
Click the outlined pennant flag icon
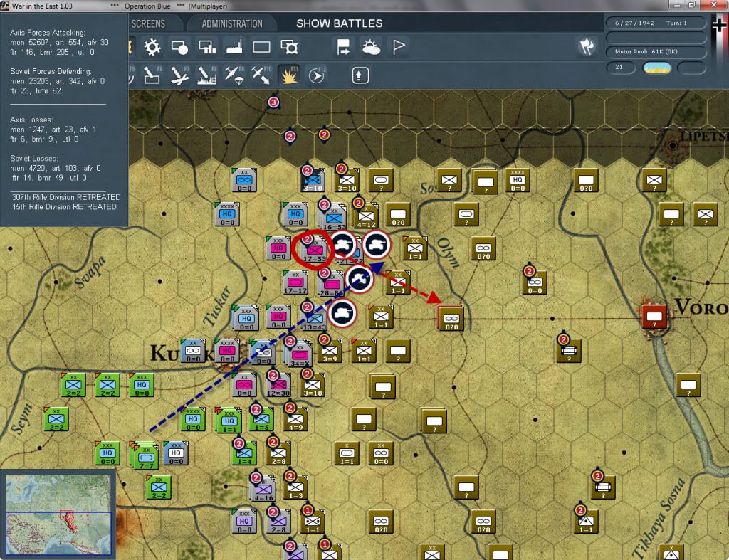[399, 47]
